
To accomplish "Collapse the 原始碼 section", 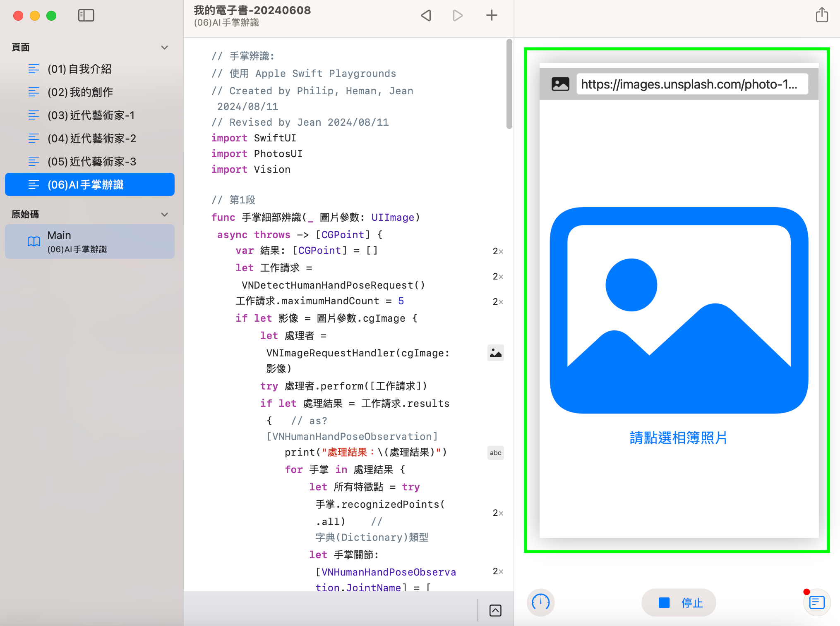I will pyautogui.click(x=164, y=214).
